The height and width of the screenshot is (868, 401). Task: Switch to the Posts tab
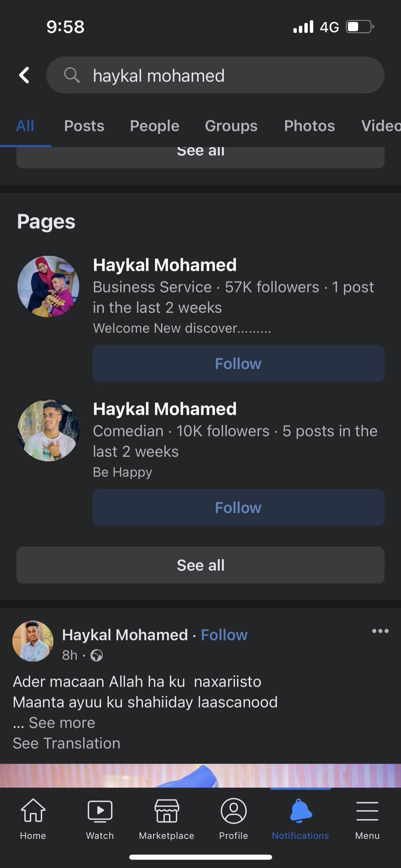(84, 126)
